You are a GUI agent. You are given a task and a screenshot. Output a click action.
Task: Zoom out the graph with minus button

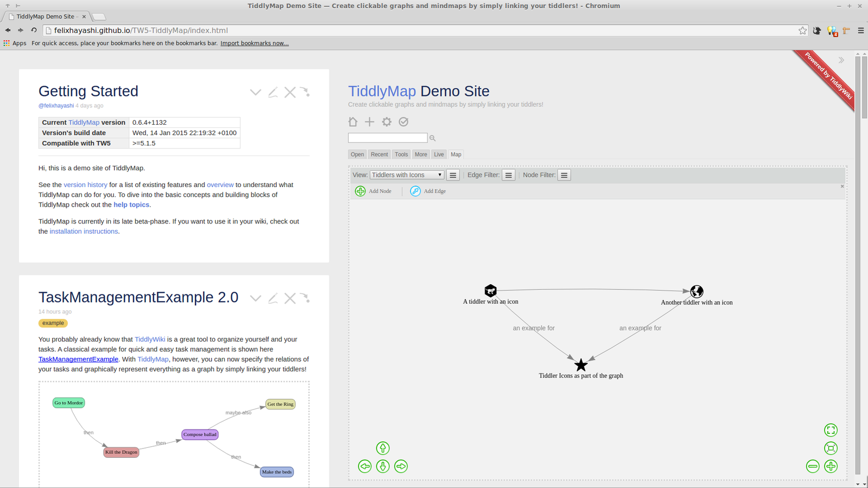[x=813, y=466]
